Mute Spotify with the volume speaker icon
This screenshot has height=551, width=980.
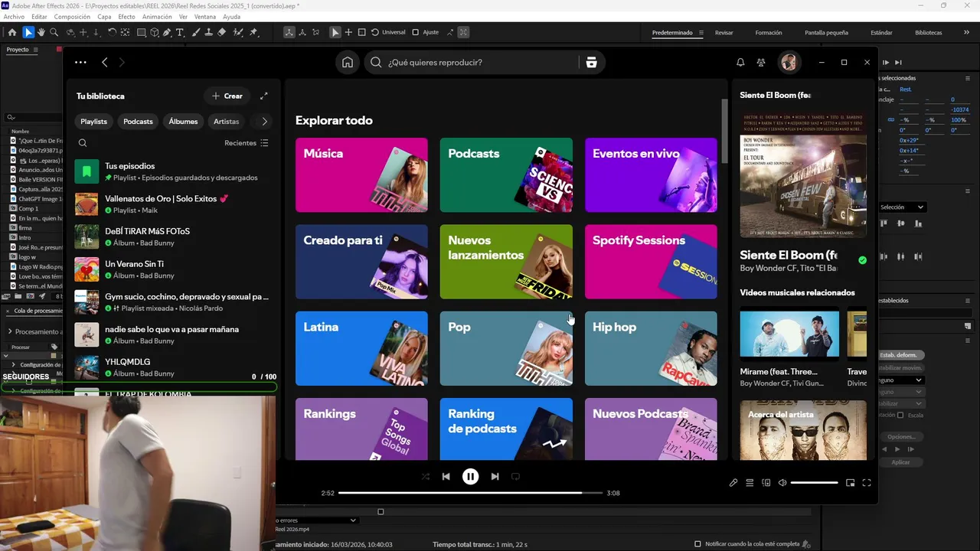pos(782,483)
